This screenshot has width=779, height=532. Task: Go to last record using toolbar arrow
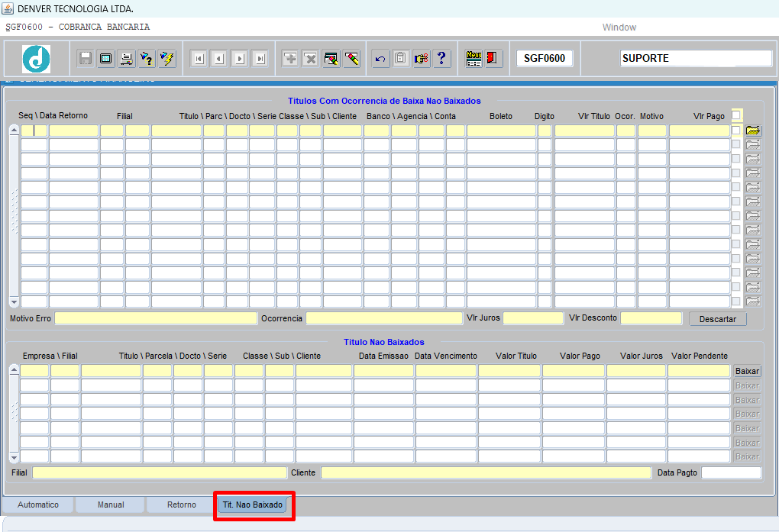click(x=260, y=59)
